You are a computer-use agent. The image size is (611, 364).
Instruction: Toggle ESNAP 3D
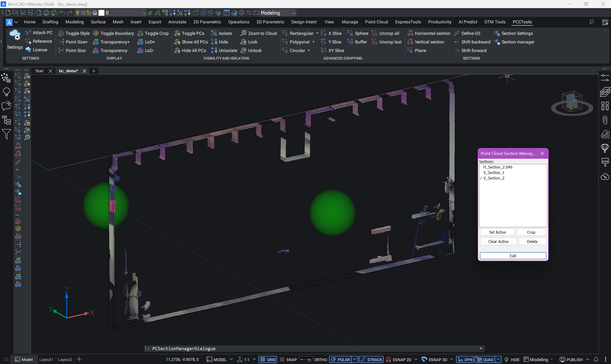[434, 359]
